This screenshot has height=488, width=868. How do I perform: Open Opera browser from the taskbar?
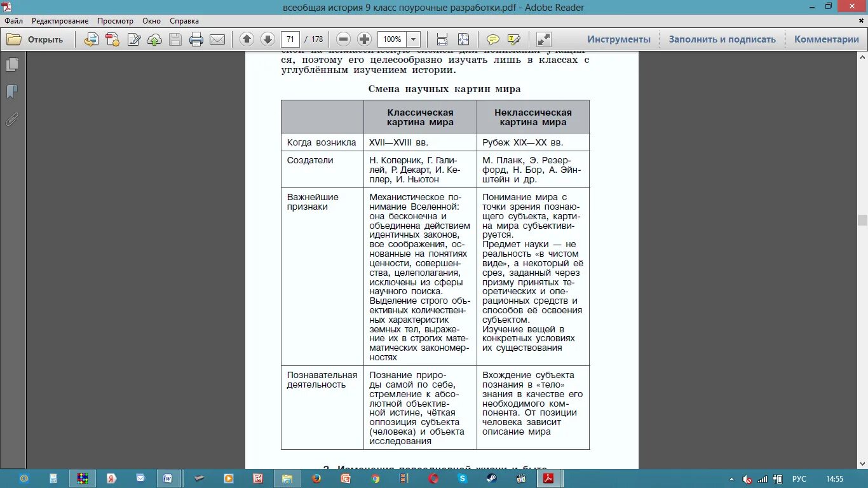(x=433, y=478)
